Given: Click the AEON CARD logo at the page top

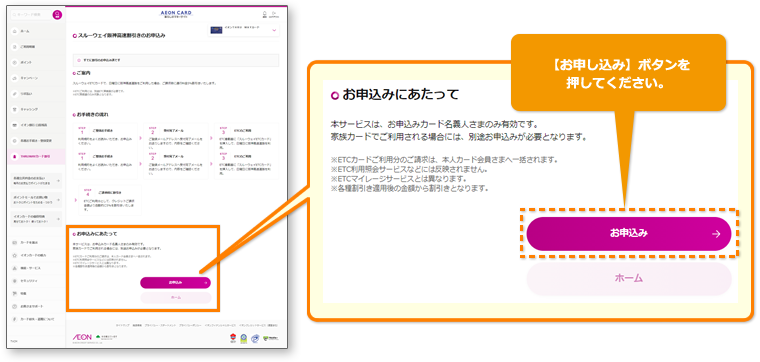Looking at the screenshot, I should pyautogui.click(x=176, y=14).
